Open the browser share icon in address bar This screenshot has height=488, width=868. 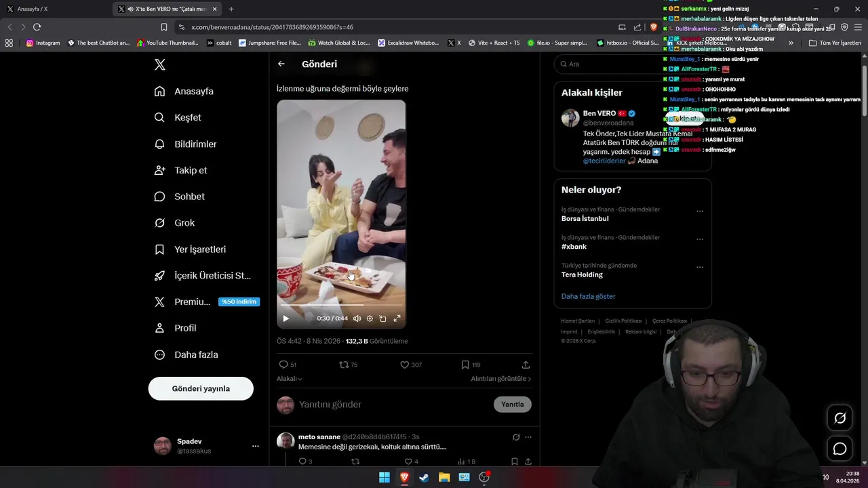637,27
